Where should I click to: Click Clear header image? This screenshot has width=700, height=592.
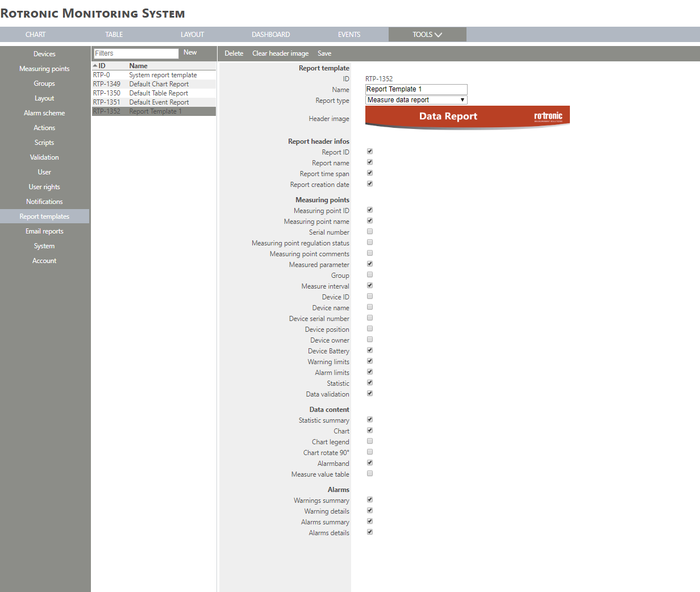(280, 53)
